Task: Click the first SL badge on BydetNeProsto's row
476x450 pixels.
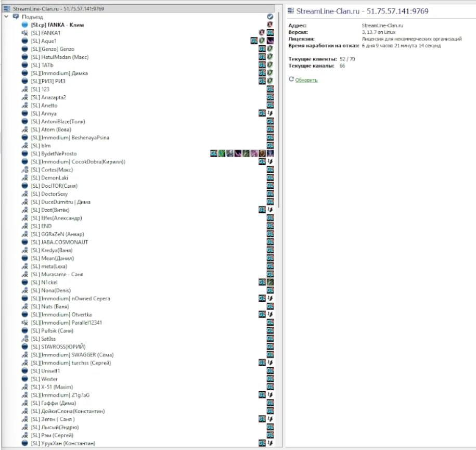Action: point(214,153)
